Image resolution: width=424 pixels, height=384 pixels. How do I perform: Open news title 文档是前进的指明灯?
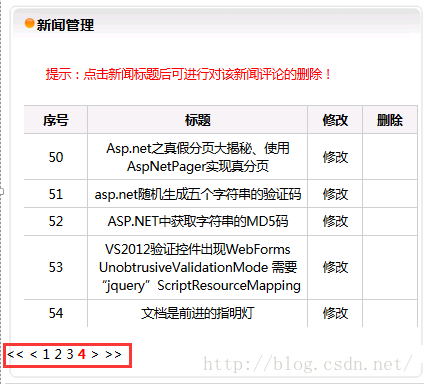tap(198, 313)
